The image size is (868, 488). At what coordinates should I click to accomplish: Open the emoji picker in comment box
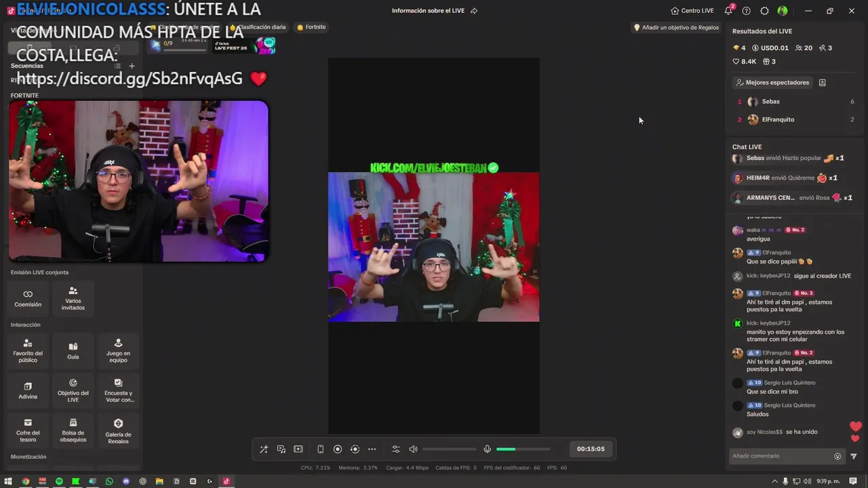pyautogui.click(x=837, y=456)
